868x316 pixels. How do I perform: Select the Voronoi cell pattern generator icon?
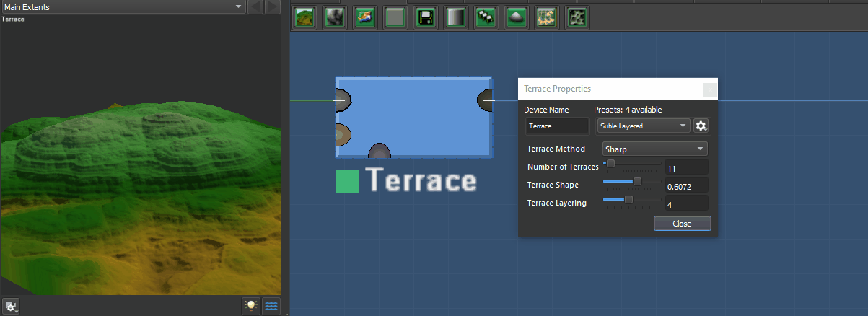point(577,17)
